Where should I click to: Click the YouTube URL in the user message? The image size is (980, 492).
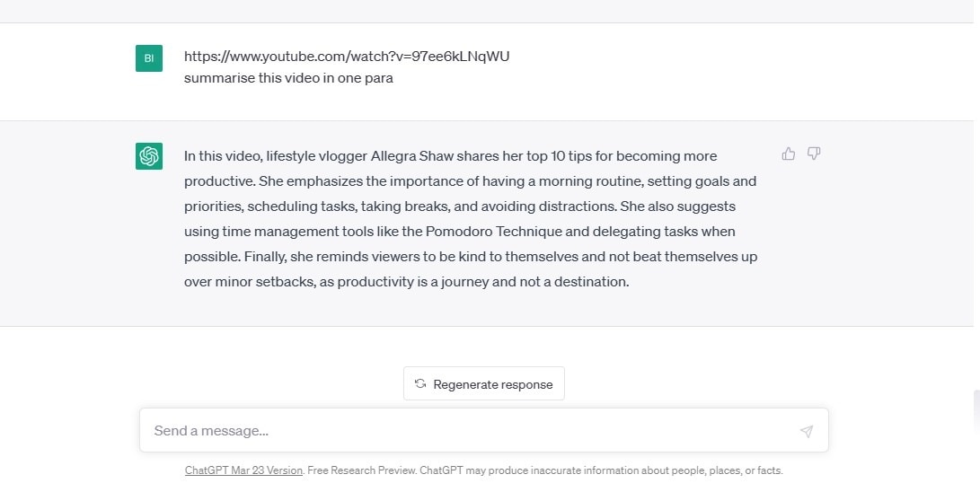347,57
